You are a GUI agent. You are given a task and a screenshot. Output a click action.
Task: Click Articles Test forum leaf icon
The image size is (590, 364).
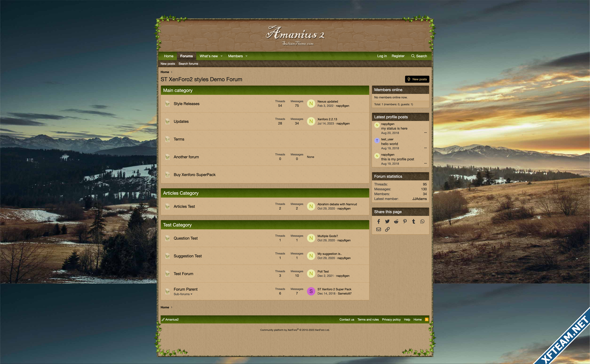coord(168,207)
